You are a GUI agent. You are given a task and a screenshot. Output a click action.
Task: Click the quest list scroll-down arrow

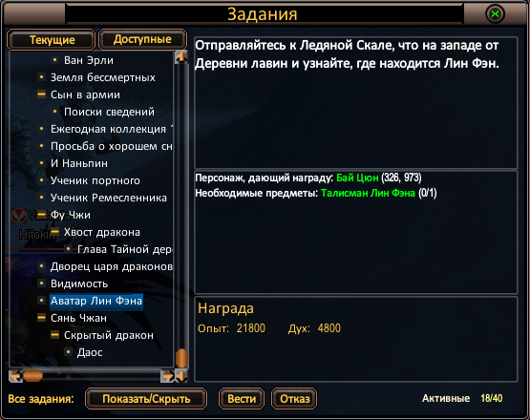pos(181,376)
